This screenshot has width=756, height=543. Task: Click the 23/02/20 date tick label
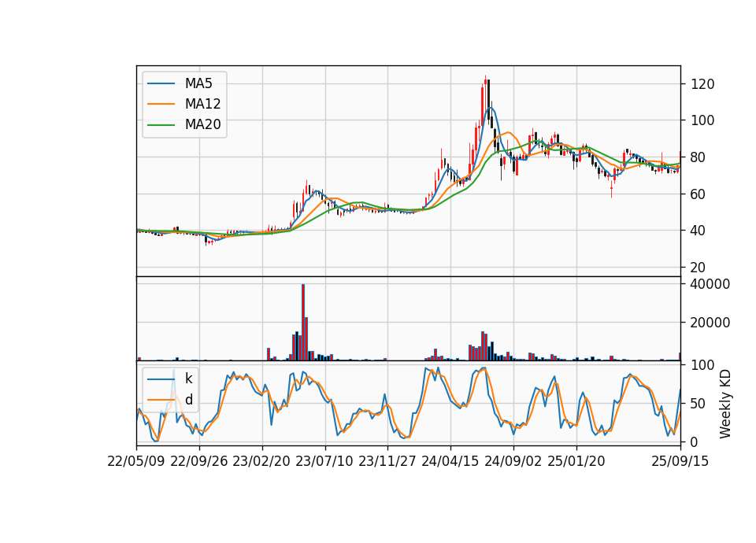[261, 461]
